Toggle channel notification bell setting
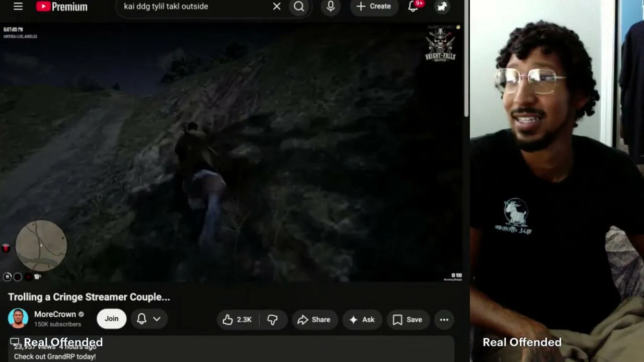 coord(141,319)
